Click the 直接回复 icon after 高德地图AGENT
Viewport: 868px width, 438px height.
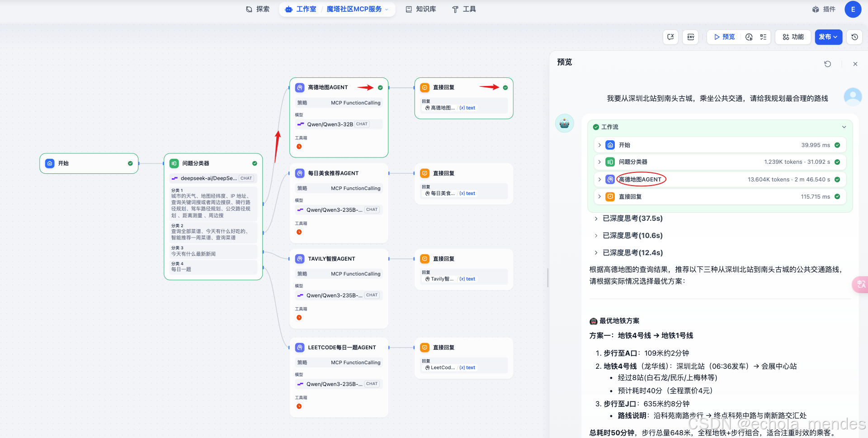(425, 87)
